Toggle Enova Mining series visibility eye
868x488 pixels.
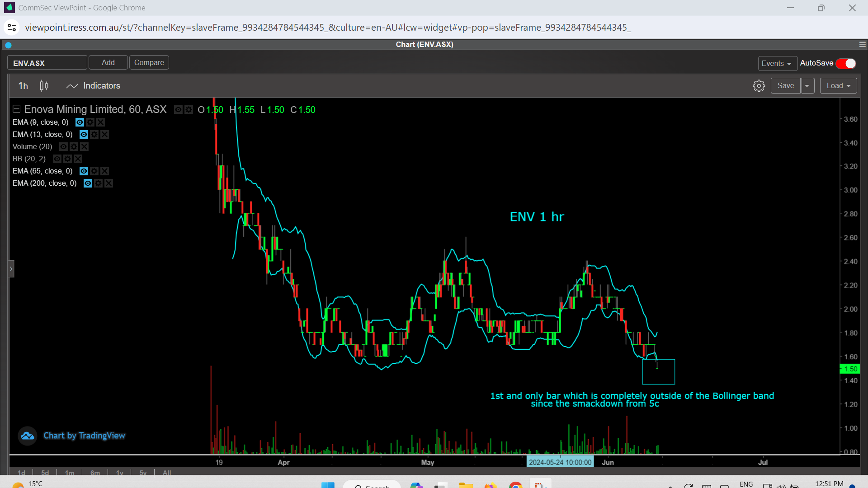[178, 110]
